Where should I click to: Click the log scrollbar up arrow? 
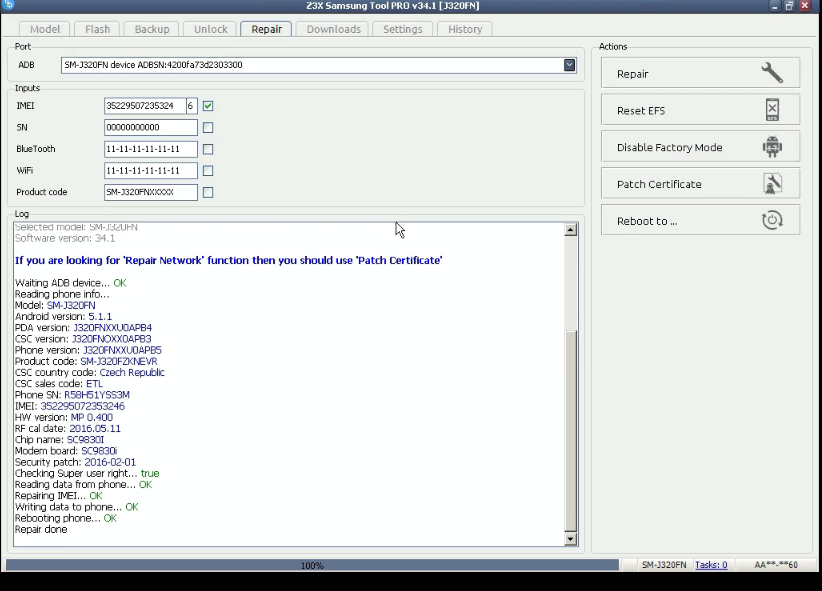(570, 230)
